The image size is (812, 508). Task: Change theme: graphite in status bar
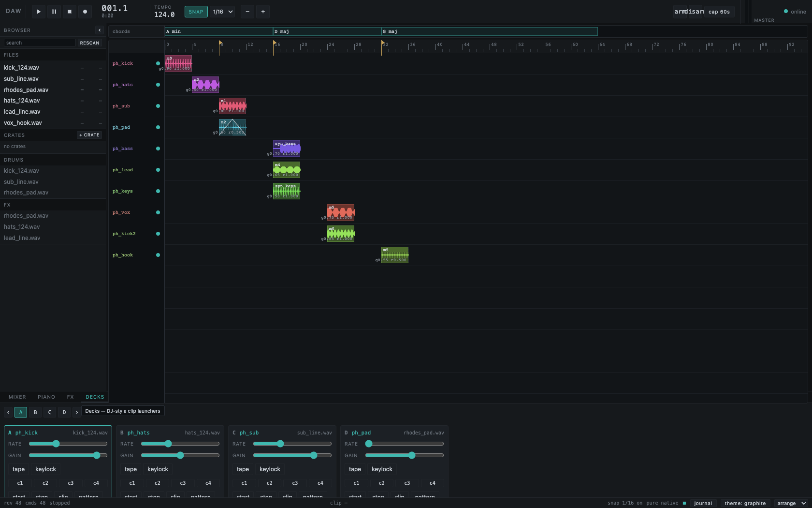tap(745, 503)
